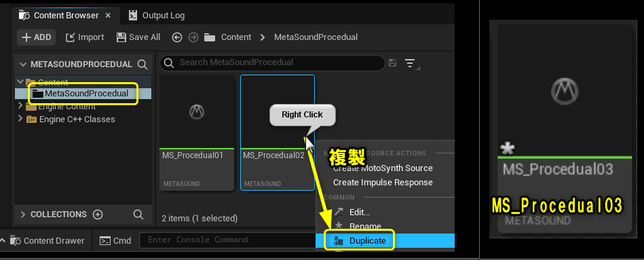Expand the Engine C++ Classes folder
The image size is (644, 260).
coord(20,119)
